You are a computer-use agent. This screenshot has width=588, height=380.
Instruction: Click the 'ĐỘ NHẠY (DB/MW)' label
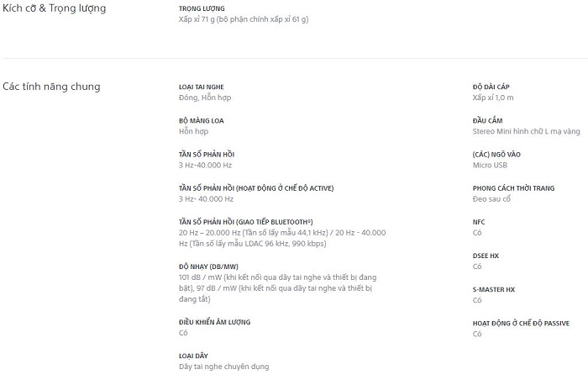coord(209,267)
